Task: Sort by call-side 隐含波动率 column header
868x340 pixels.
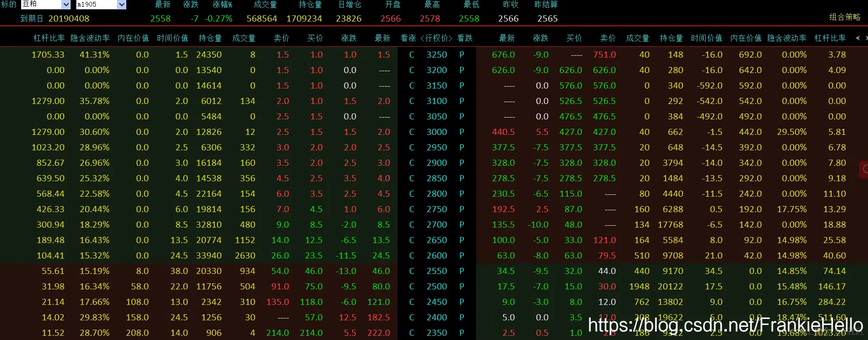Action: [x=90, y=38]
